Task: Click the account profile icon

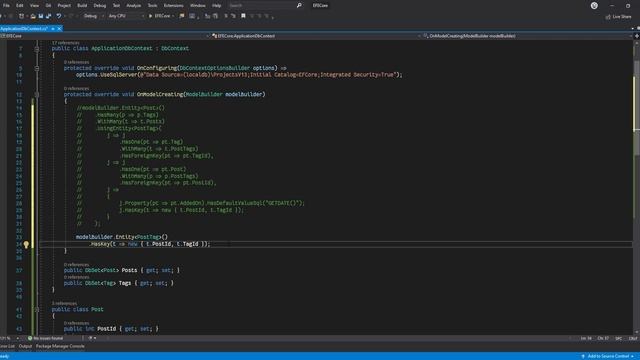Action: [x=594, y=6]
